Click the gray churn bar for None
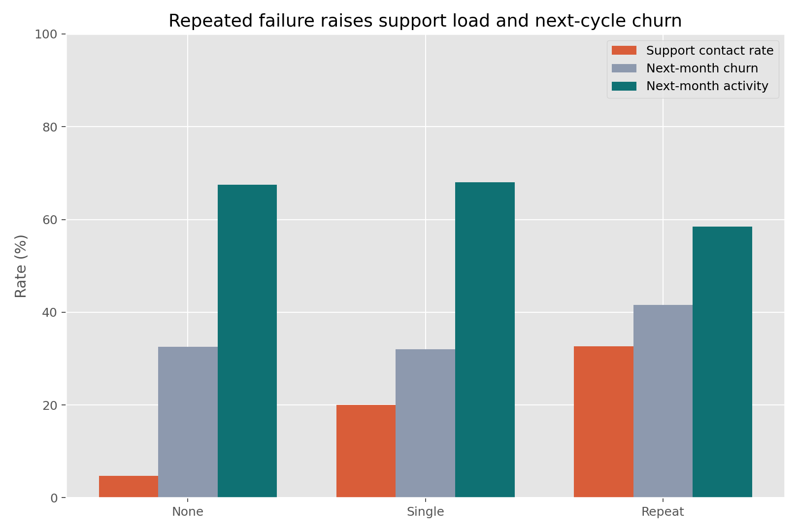The width and height of the screenshot is (798, 532). point(188,422)
